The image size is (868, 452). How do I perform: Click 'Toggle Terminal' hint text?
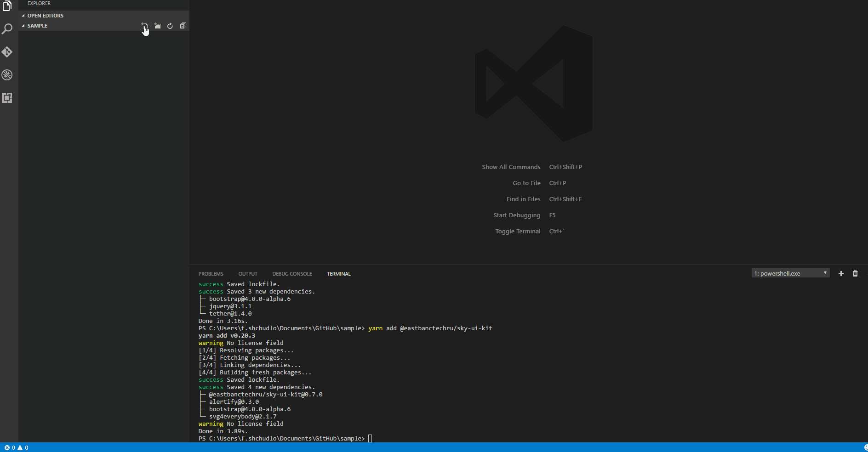pyautogui.click(x=518, y=232)
